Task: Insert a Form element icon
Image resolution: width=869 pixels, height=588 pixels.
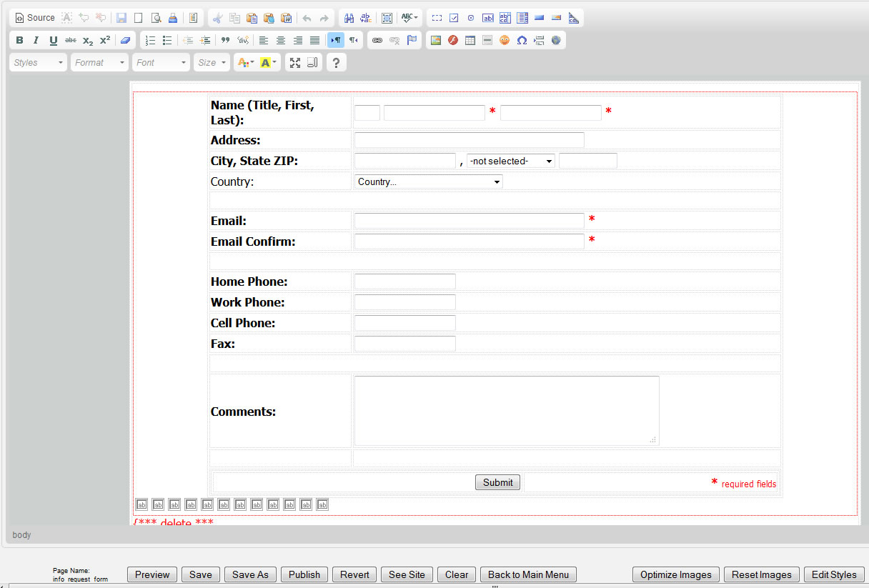Action: [437, 18]
